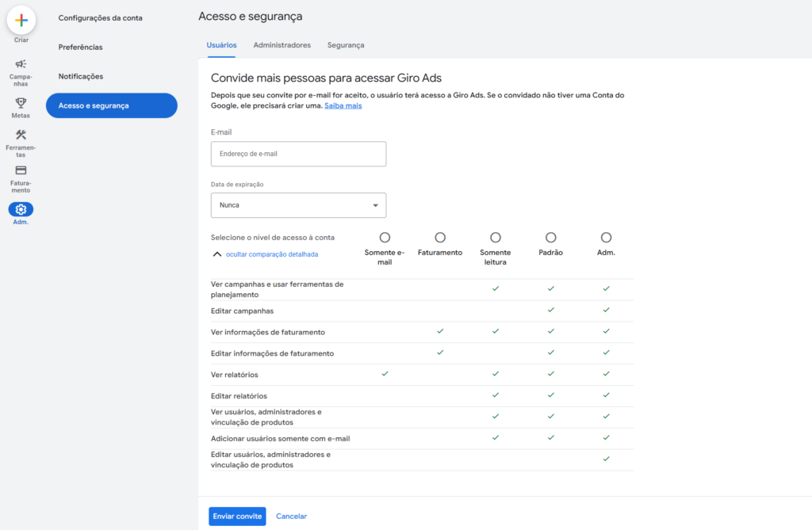The height and width of the screenshot is (530, 812).
Task: Click checkmark for Editar informações de faturamento under Faturamento
Action: (x=440, y=353)
